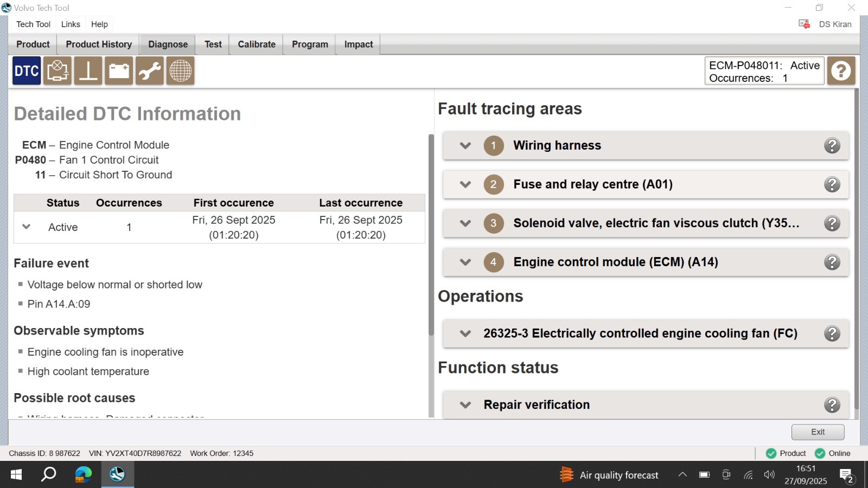
Task: Expand Fuse and relay centre (A01)
Action: click(x=465, y=184)
